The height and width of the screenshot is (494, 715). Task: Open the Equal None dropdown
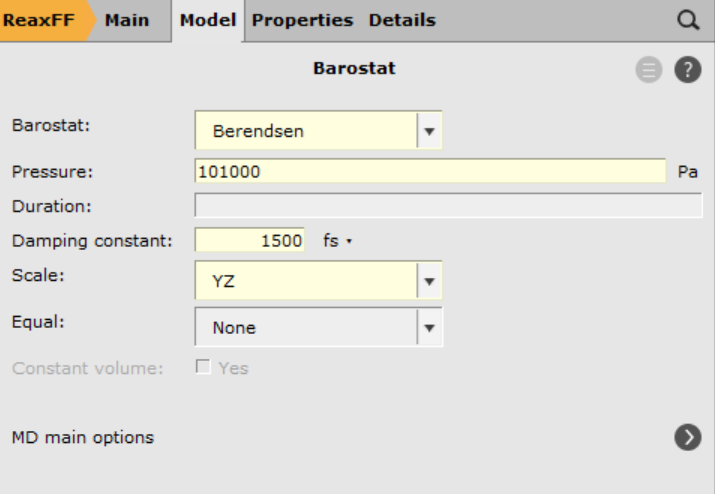(x=429, y=327)
